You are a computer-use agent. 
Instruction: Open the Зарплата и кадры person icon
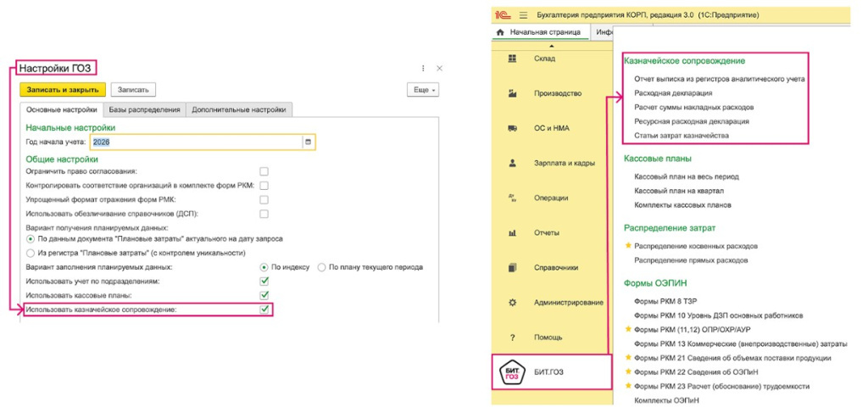(512, 164)
